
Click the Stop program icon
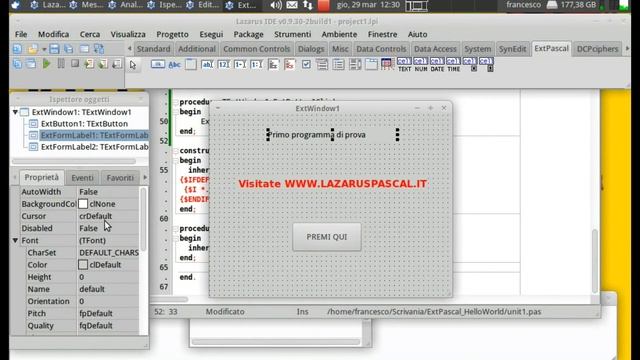point(75,64)
